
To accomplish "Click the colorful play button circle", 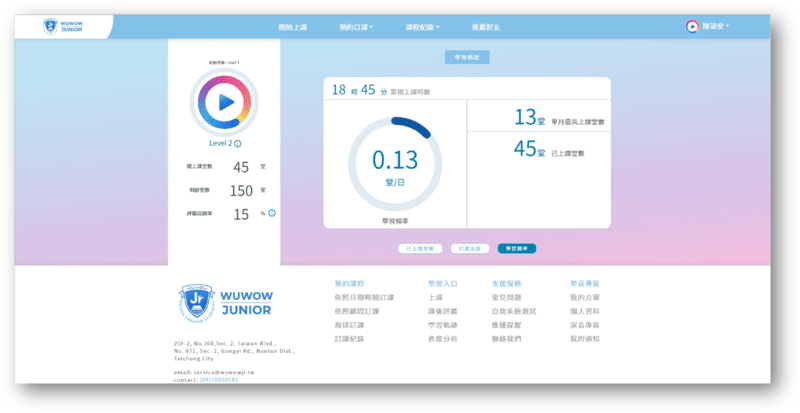I will pos(225,101).
